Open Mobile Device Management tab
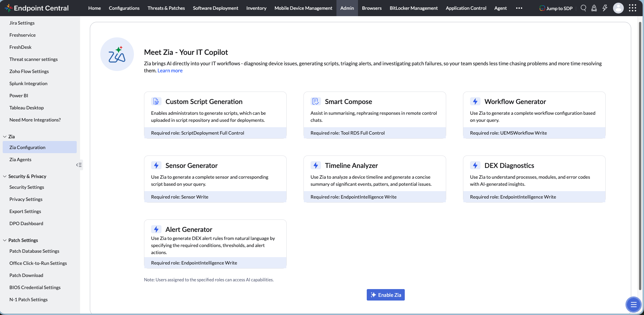 pos(303,8)
